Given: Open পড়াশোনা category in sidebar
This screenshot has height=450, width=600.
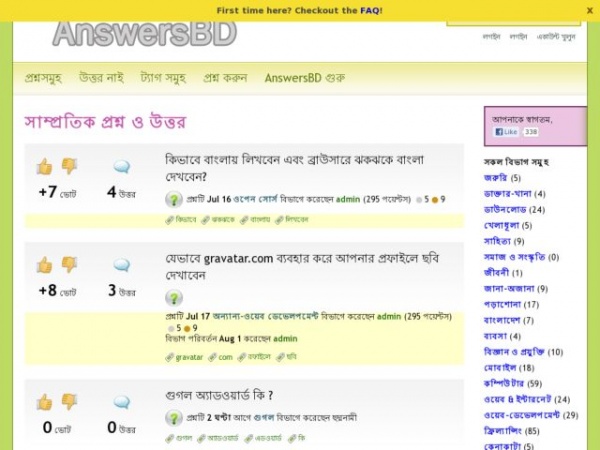Looking at the screenshot, I should [x=502, y=304].
